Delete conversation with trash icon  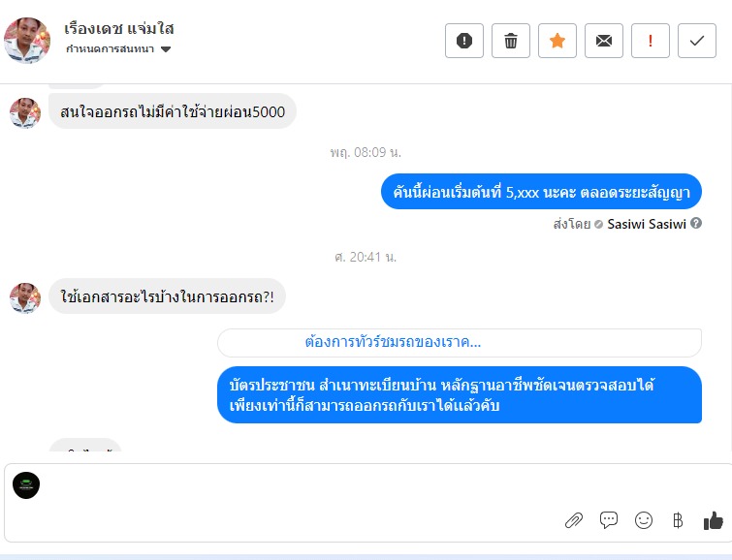(511, 41)
